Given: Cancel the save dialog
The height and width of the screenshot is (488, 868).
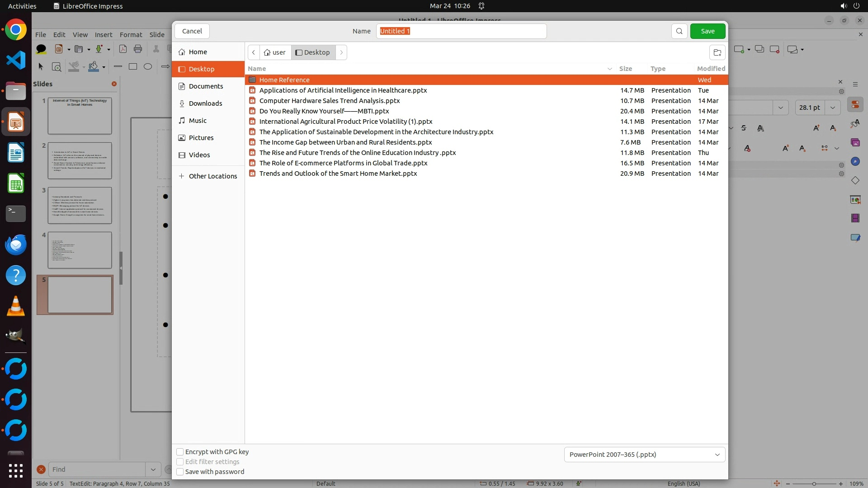Looking at the screenshot, I should [192, 31].
